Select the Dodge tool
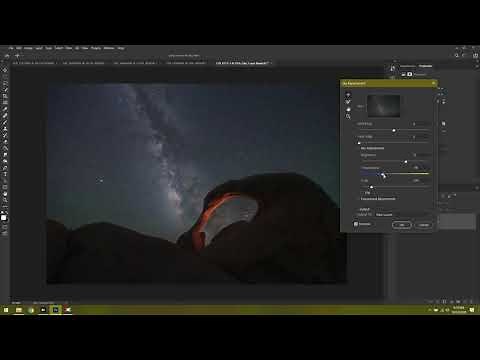The image size is (480, 360). 5,161
